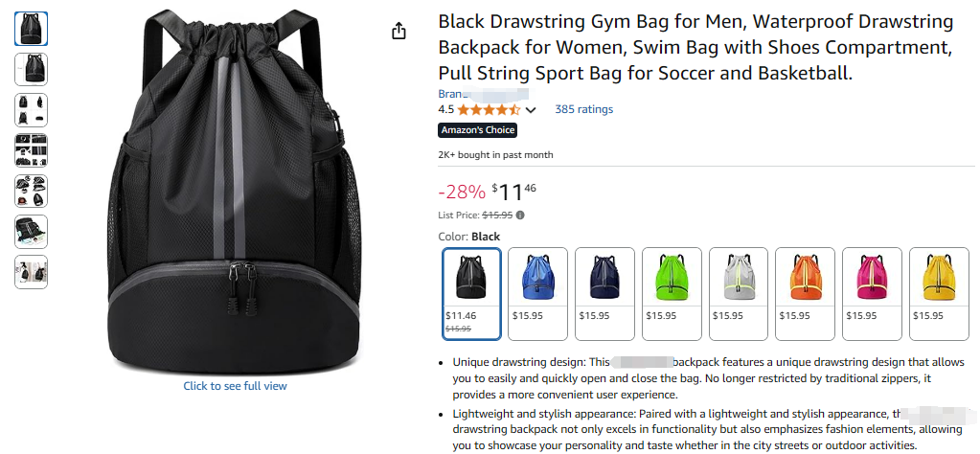This screenshot has height=454, width=980.
Task: View the first black bag thumbnail
Action: tap(32, 29)
